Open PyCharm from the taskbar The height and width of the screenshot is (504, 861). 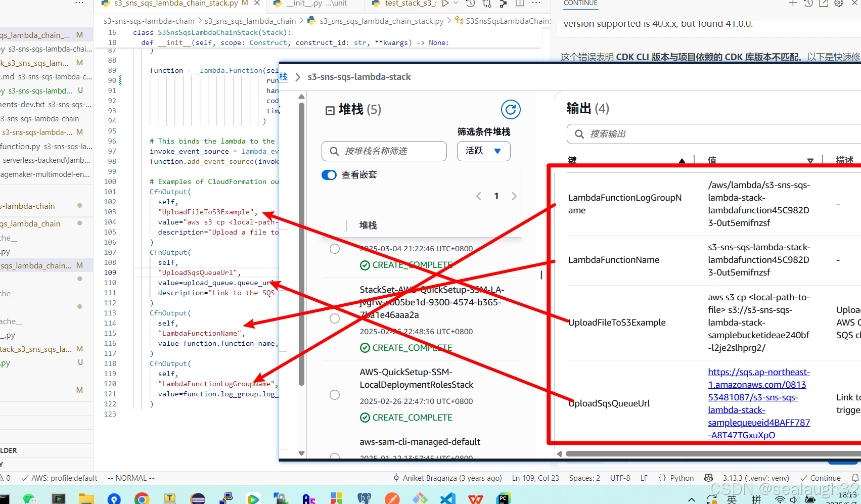pyautogui.click(x=503, y=499)
